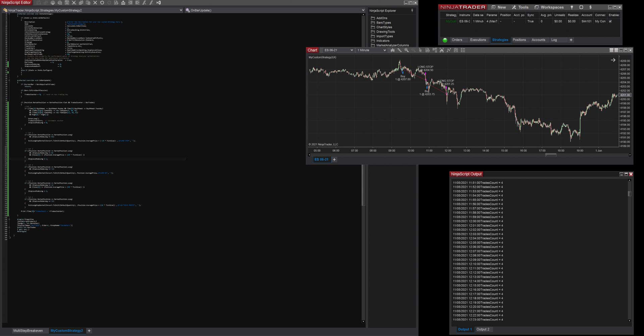
Task: Expand the AddOns folder in NinjaScript Explorer
Action: click(x=379, y=18)
